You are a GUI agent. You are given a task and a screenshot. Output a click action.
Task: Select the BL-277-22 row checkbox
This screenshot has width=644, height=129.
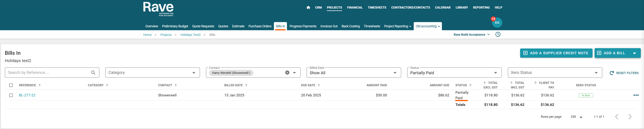[11, 95]
